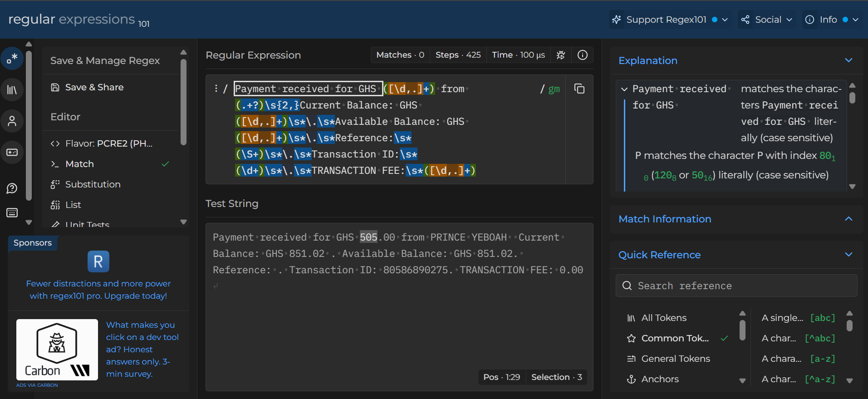The image size is (868, 399).
Task: Click the Save & Share disk icon
Action: coord(55,87)
